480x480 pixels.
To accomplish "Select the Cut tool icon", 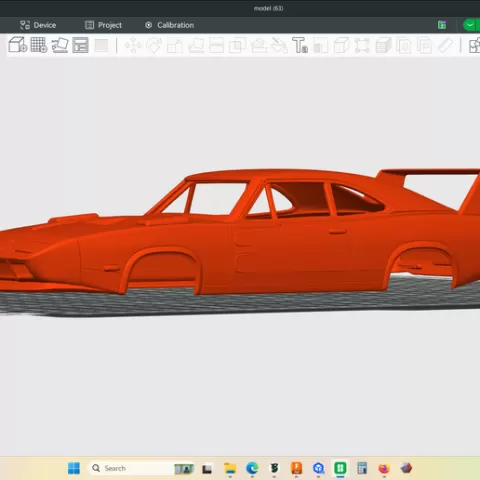I will point(217,45).
